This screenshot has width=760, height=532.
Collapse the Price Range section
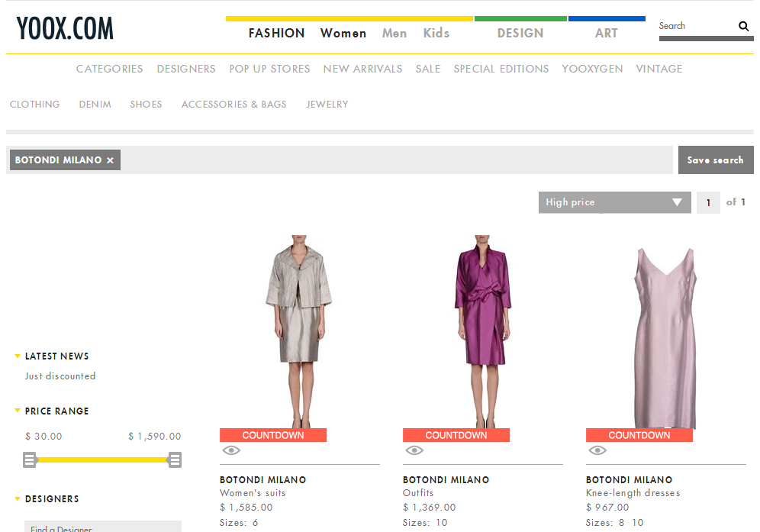18,411
